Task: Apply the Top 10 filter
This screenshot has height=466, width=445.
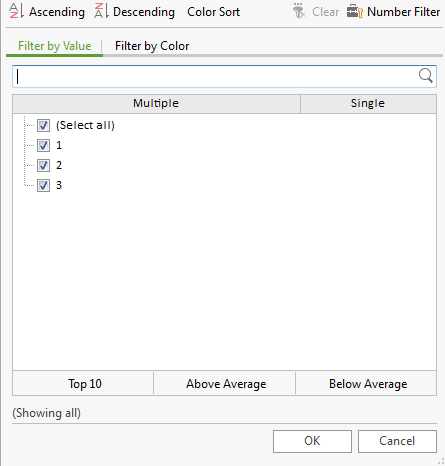Action: [85, 384]
